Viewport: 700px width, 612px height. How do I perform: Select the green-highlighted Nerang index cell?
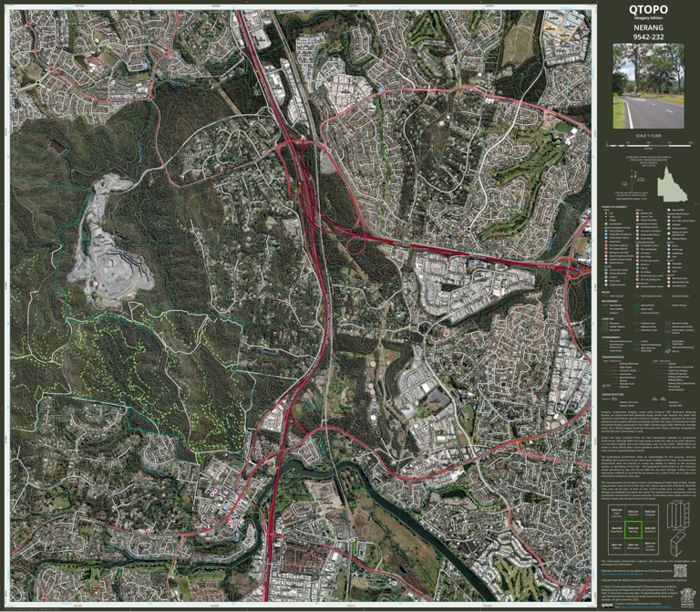click(x=633, y=530)
